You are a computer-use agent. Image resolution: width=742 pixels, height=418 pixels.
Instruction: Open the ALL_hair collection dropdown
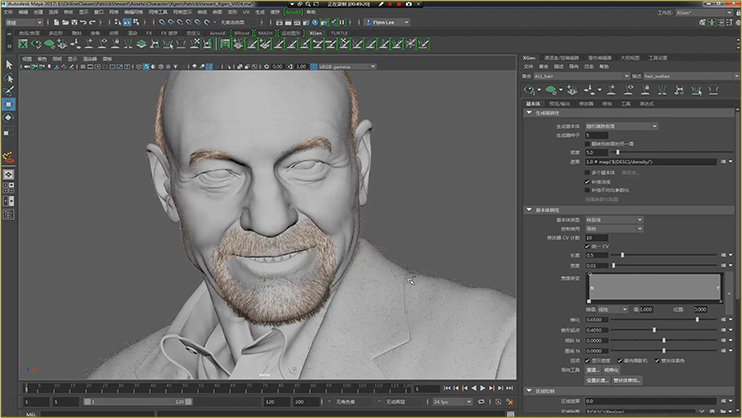click(582, 75)
